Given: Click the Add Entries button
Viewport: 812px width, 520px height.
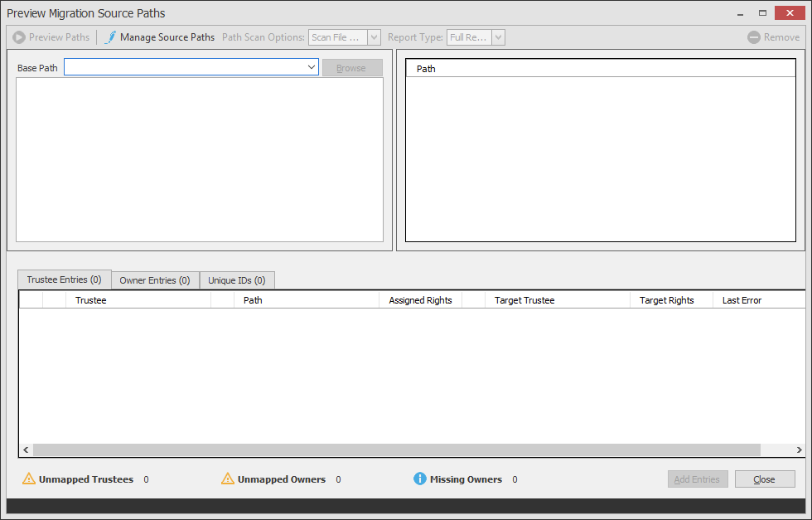Looking at the screenshot, I should pos(698,479).
